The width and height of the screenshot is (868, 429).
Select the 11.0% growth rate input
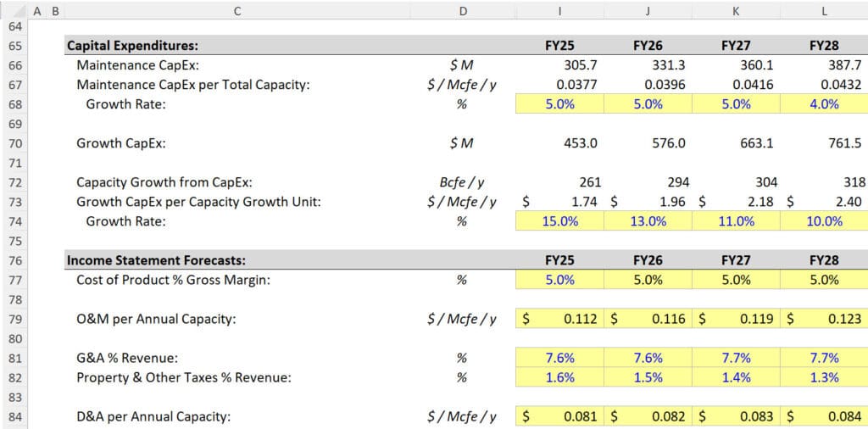coord(736,221)
